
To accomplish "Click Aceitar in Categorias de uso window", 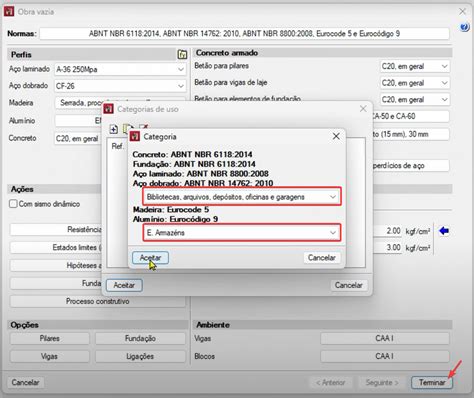I will pos(124,285).
